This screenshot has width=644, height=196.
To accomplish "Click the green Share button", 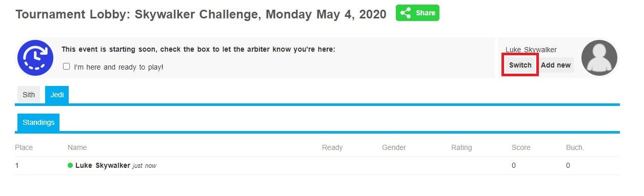I will [417, 13].
